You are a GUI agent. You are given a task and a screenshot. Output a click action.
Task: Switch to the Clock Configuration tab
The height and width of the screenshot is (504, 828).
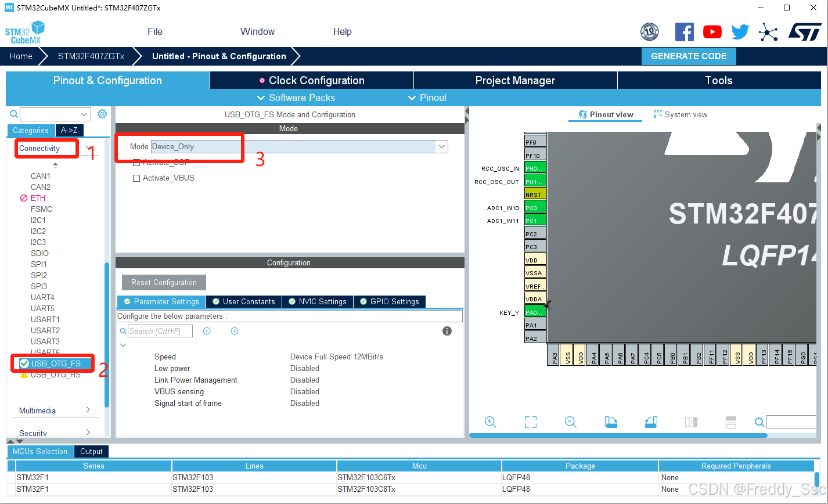(x=312, y=80)
